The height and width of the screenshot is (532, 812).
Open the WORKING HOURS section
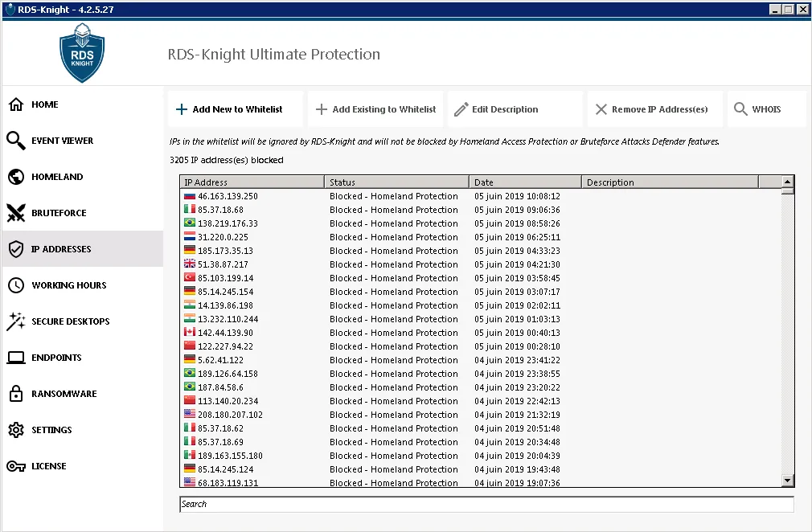(x=82, y=285)
